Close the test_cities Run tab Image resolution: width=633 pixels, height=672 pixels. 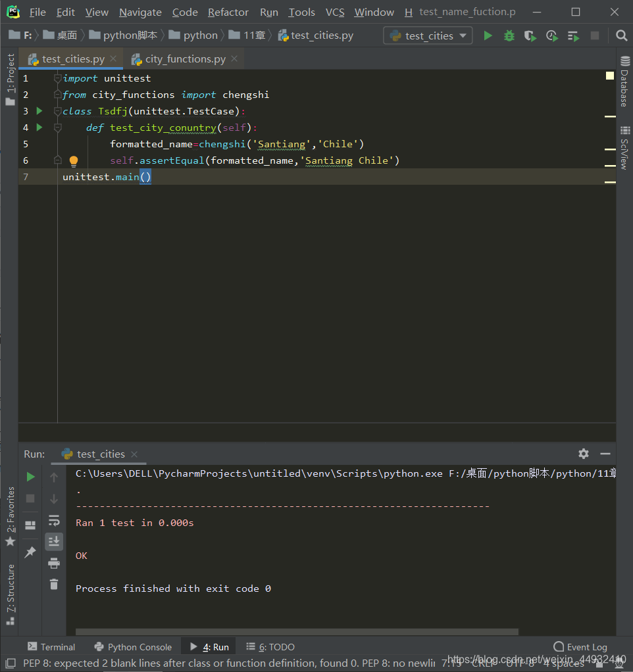(134, 454)
